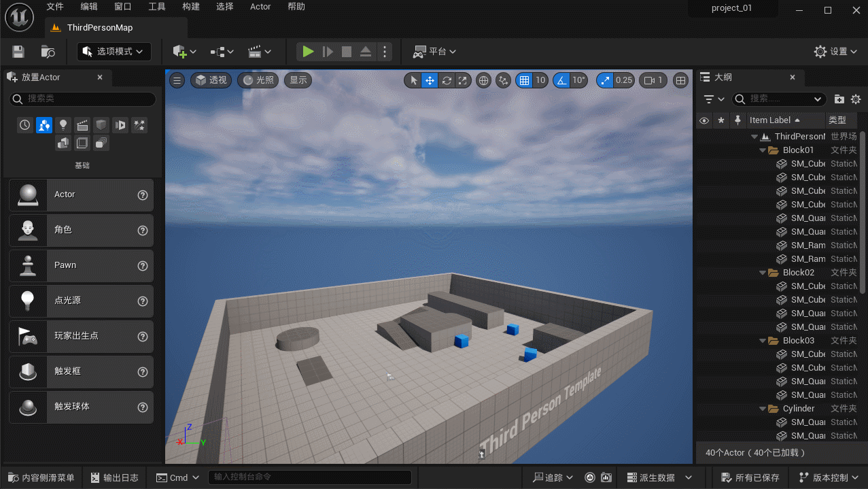Save the current level with the floppy disk icon
This screenshot has width=868, height=489.
click(18, 52)
